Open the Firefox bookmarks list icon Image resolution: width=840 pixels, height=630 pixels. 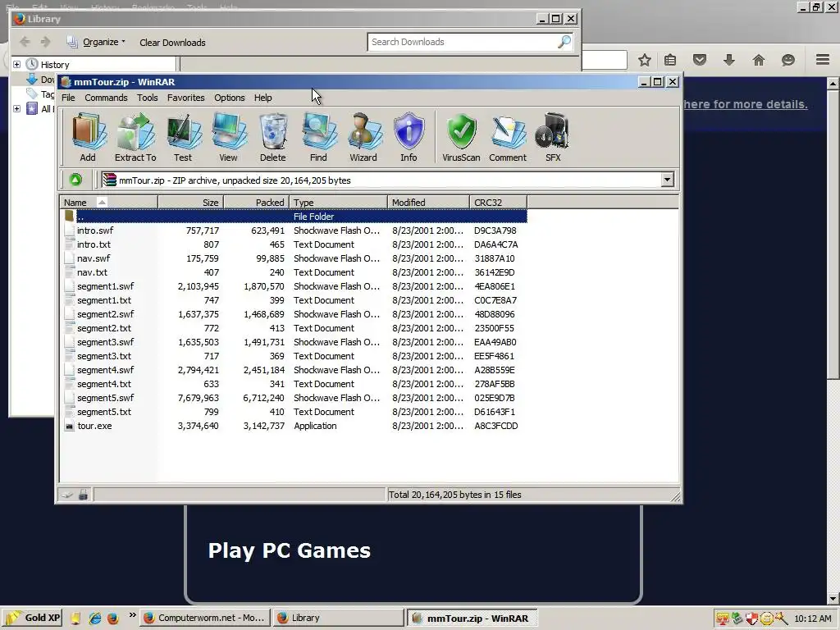click(670, 60)
